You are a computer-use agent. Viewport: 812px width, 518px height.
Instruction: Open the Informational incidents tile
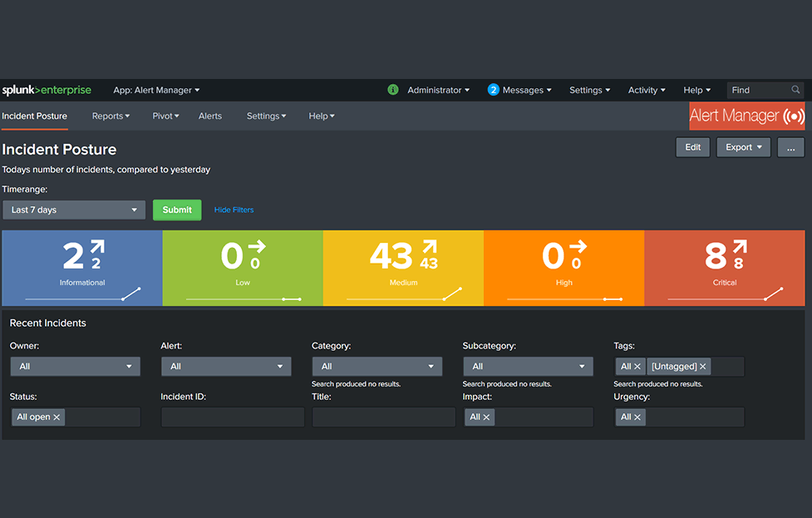[82, 269]
